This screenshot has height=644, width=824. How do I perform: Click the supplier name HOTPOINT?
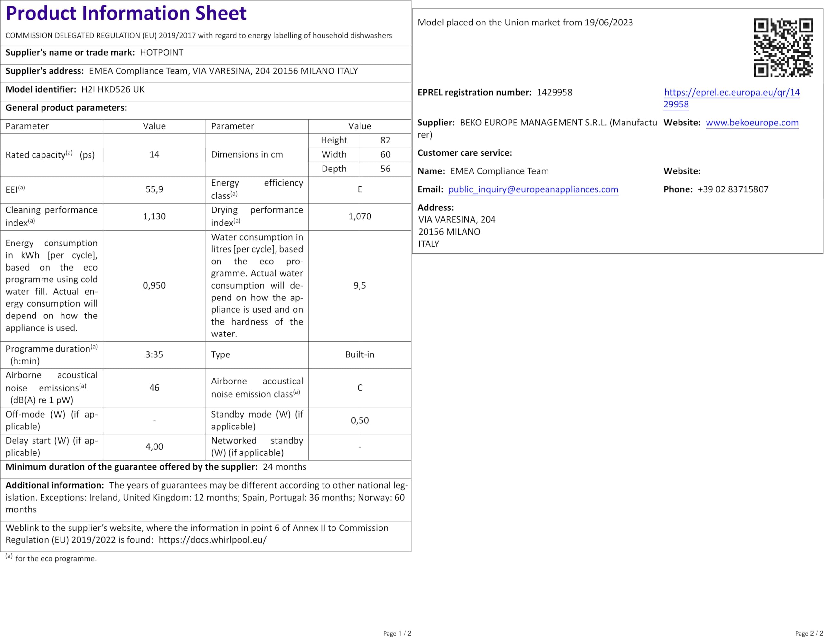162,52
